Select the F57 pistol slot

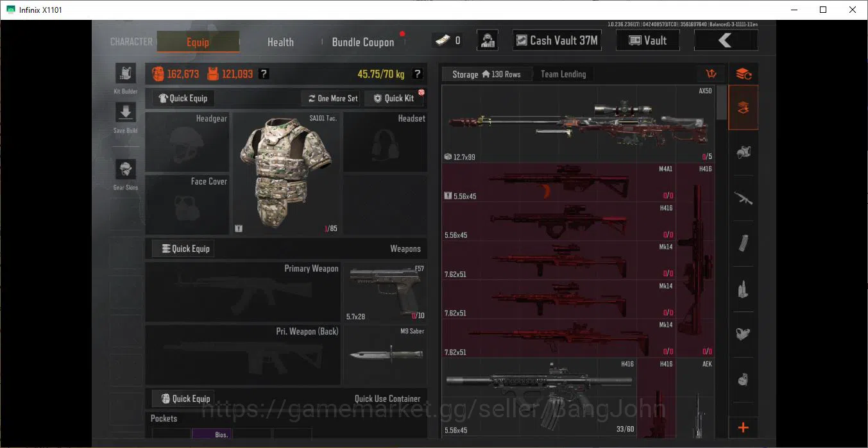[x=385, y=292]
